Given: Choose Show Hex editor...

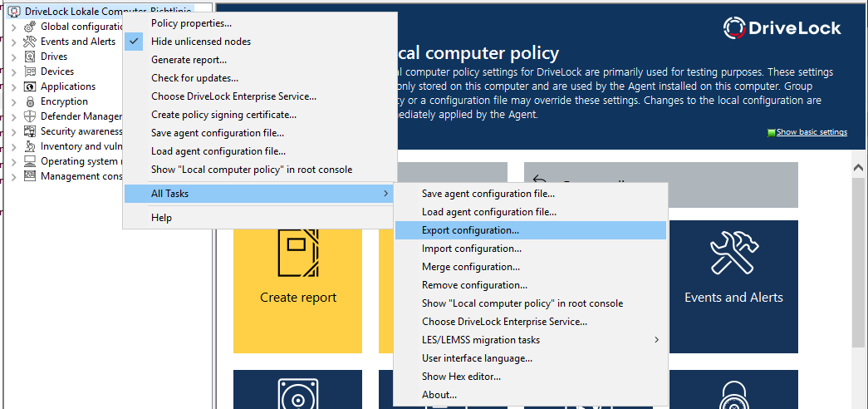Looking at the screenshot, I should click(x=530, y=377).
